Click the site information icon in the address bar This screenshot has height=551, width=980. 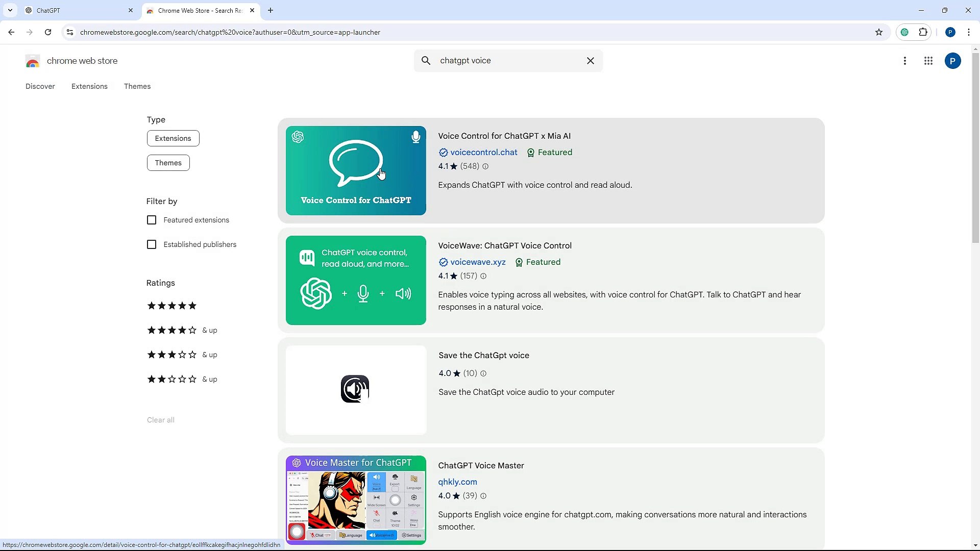pyautogui.click(x=70, y=32)
